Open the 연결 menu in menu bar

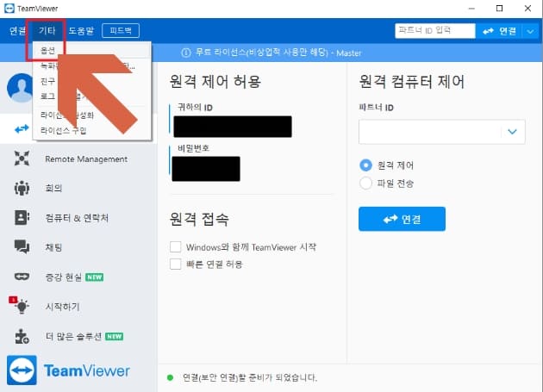(x=17, y=31)
